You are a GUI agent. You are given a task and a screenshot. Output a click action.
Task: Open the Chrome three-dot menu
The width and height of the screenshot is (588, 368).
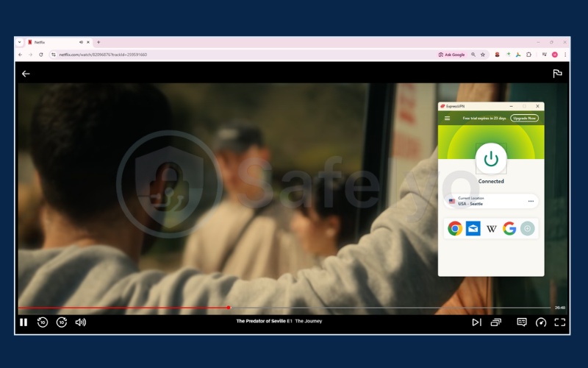coord(564,54)
